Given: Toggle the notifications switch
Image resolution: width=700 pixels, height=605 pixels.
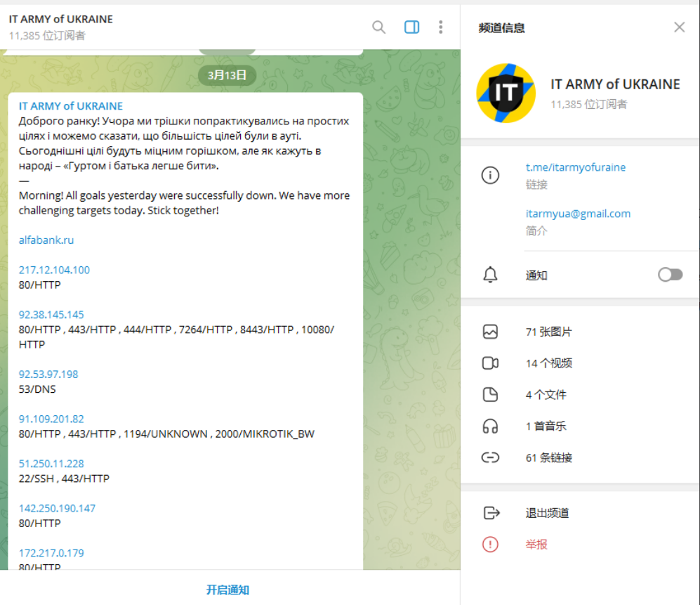Looking at the screenshot, I should point(670,275).
